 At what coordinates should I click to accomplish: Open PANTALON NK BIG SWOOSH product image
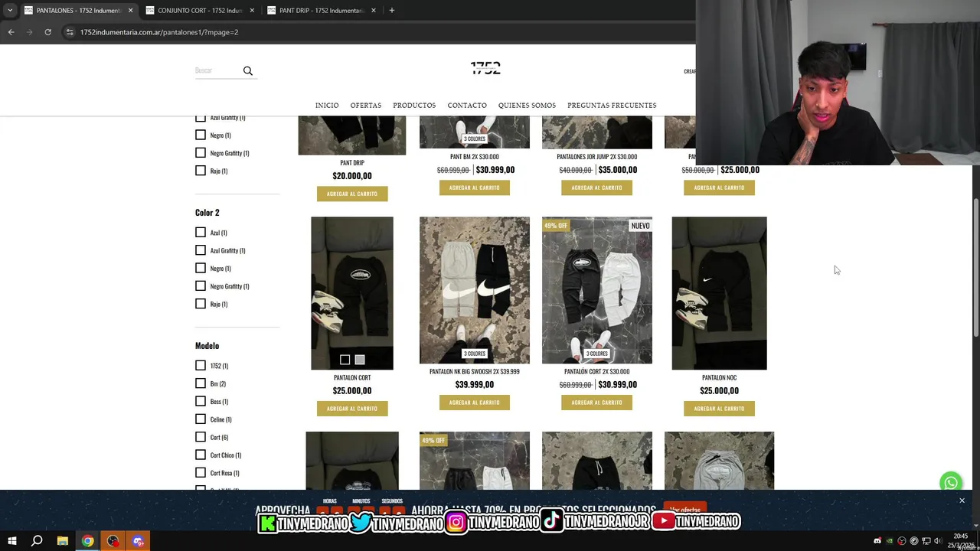click(x=475, y=290)
